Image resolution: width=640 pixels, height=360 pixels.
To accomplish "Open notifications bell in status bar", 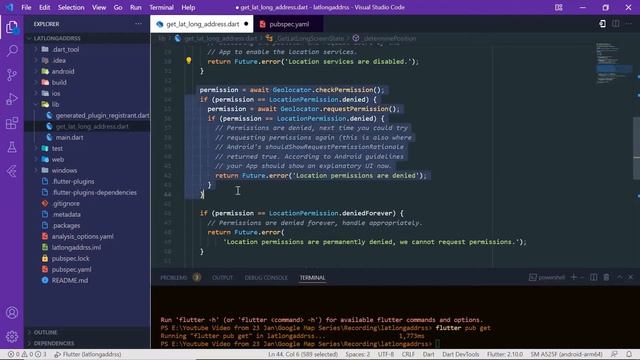I will (629, 354).
